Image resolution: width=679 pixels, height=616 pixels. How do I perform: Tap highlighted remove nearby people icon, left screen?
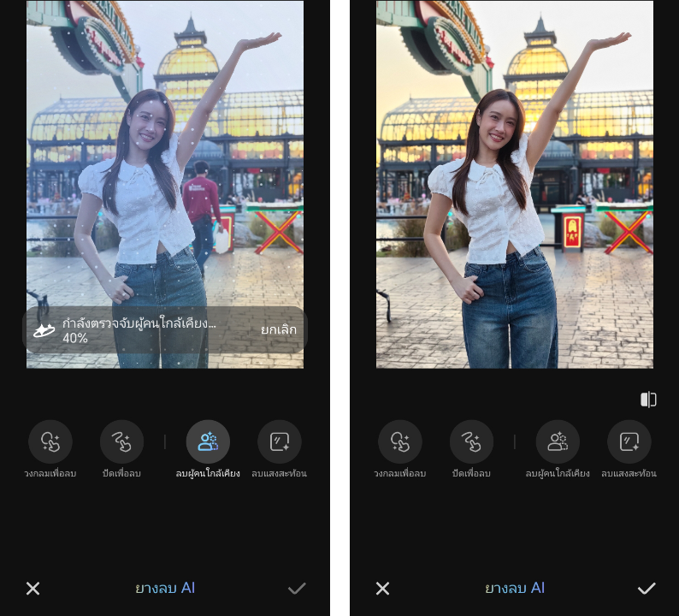208,441
